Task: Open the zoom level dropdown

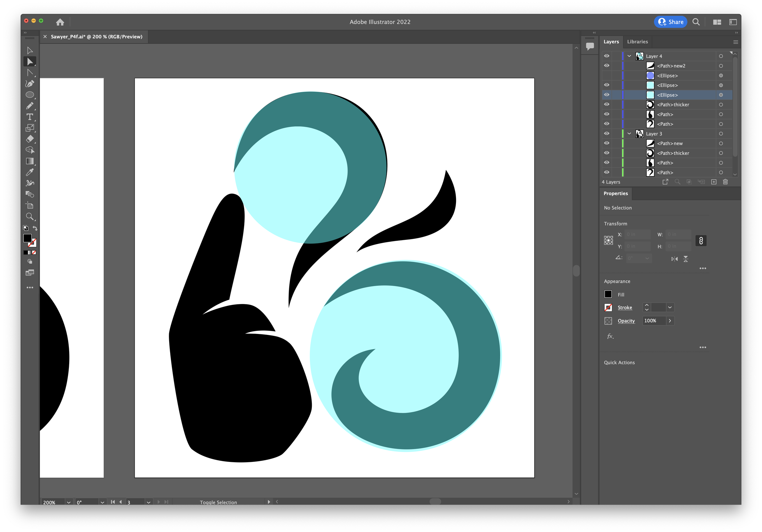Action: pyautogui.click(x=69, y=502)
